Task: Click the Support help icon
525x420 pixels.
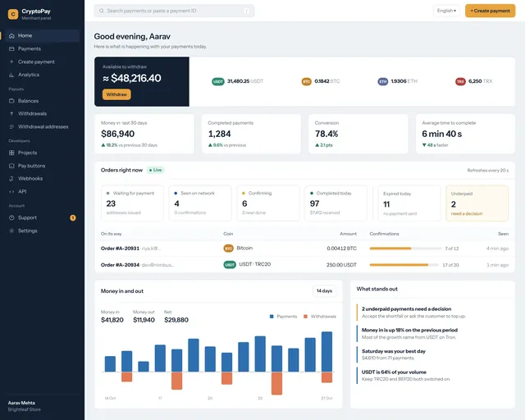Action: (x=11, y=217)
